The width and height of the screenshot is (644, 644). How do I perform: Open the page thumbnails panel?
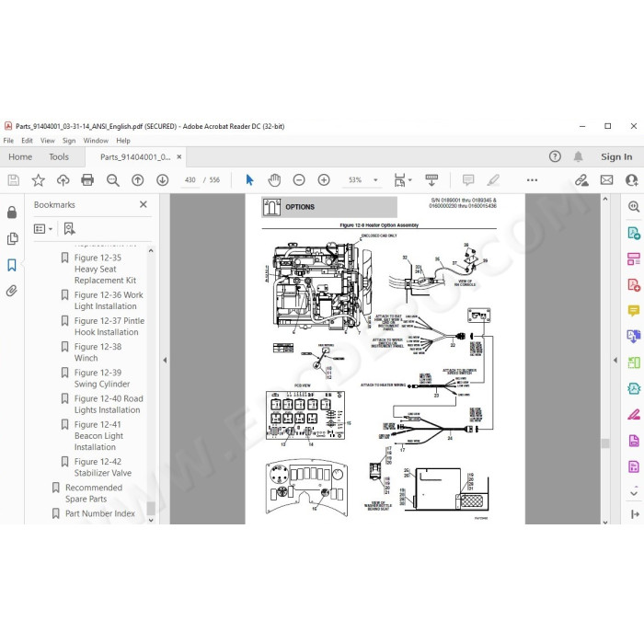(x=12, y=238)
